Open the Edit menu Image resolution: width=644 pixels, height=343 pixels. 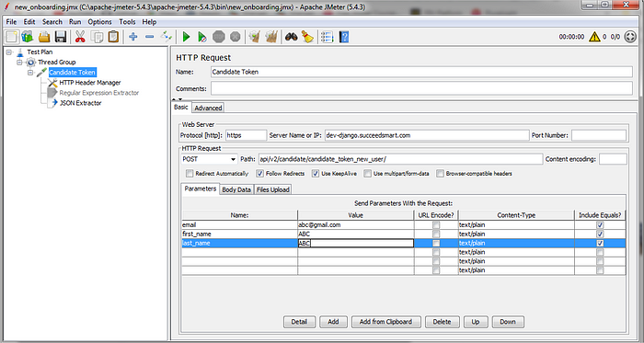29,22
